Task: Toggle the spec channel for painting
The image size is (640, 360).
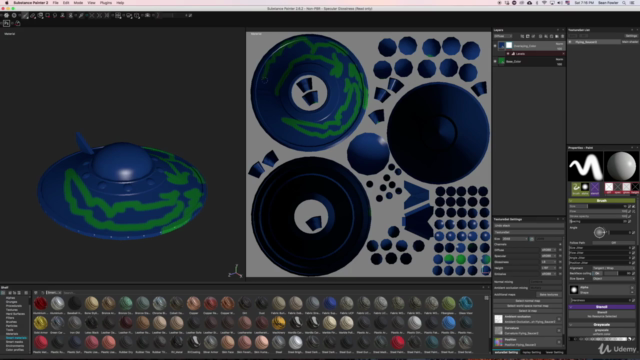Action: tap(618, 188)
